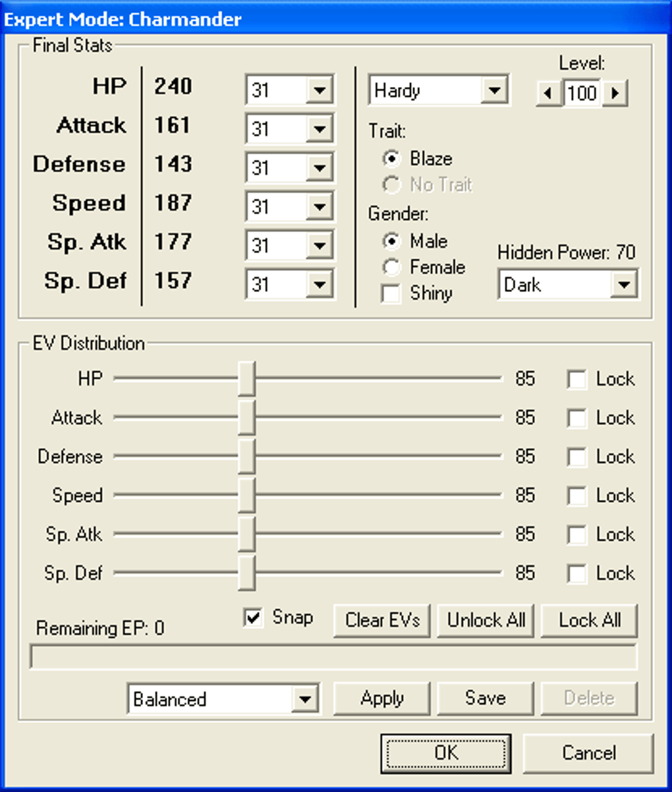Screen dimensions: 672x792
Task: Click the Attack final stat value 161
Action: [x=173, y=125]
